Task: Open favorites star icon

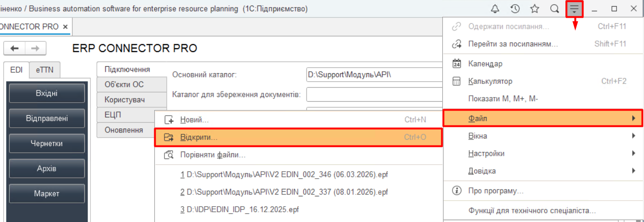Action: point(534,9)
